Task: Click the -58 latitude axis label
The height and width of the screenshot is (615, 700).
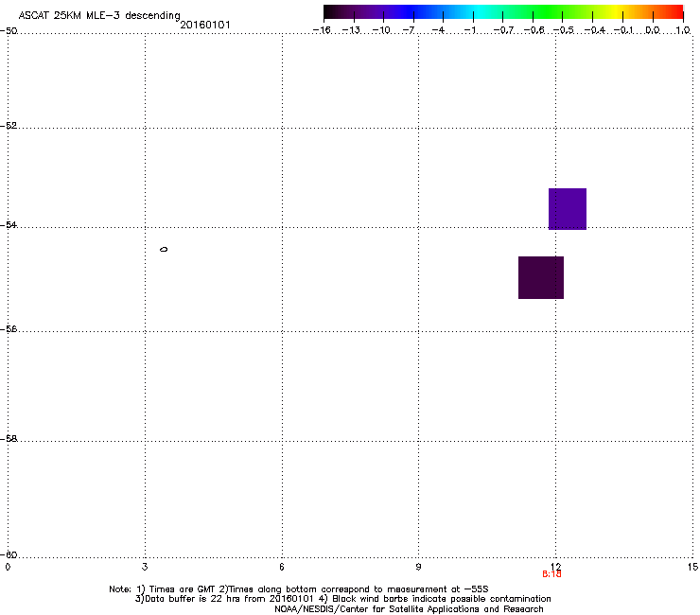Action: (x=9, y=439)
